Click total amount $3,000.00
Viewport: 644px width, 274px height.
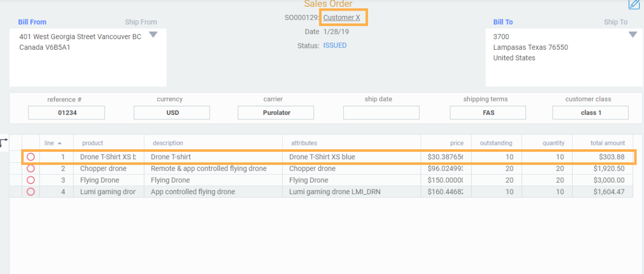[x=609, y=180]
